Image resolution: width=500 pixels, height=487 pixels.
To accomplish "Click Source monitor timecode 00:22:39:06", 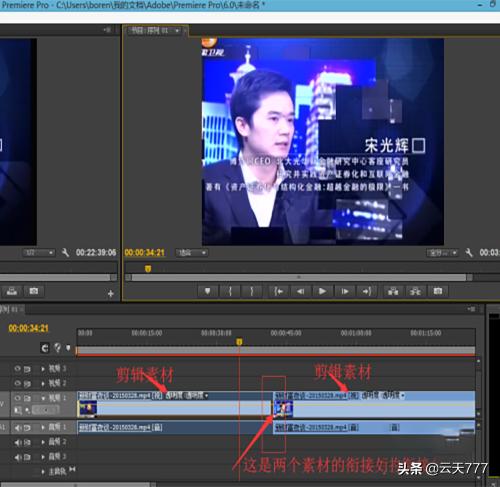I will pyautogui.click(x=96, y=253).
